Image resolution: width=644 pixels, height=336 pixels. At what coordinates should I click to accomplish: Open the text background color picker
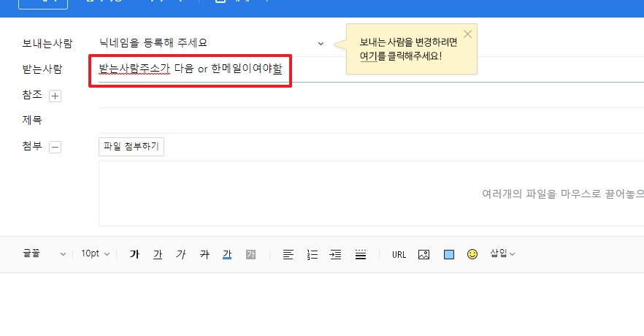[251, 255]
